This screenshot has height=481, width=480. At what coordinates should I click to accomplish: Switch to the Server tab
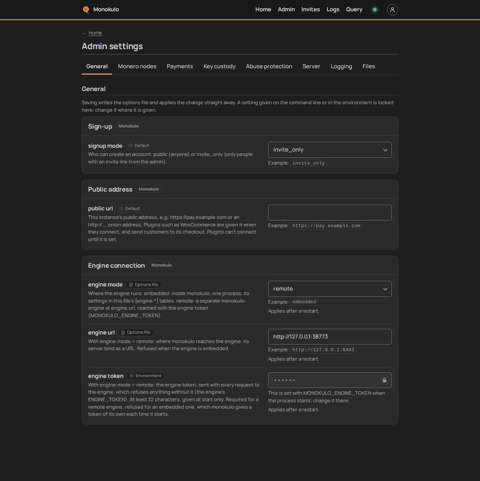coord(311,66)
